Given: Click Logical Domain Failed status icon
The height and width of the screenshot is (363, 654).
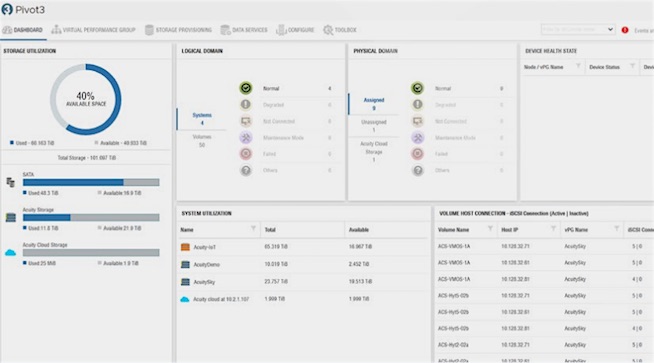Looking at the screenshot, I should click(246, 154).
